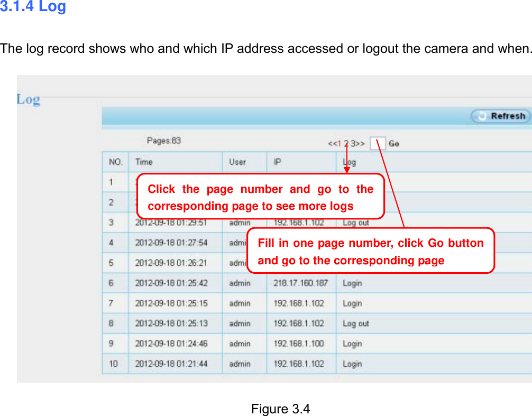Click the time 2012-09-18 01:27:54
Screen dimensions: 532x416
coord(171,243)
